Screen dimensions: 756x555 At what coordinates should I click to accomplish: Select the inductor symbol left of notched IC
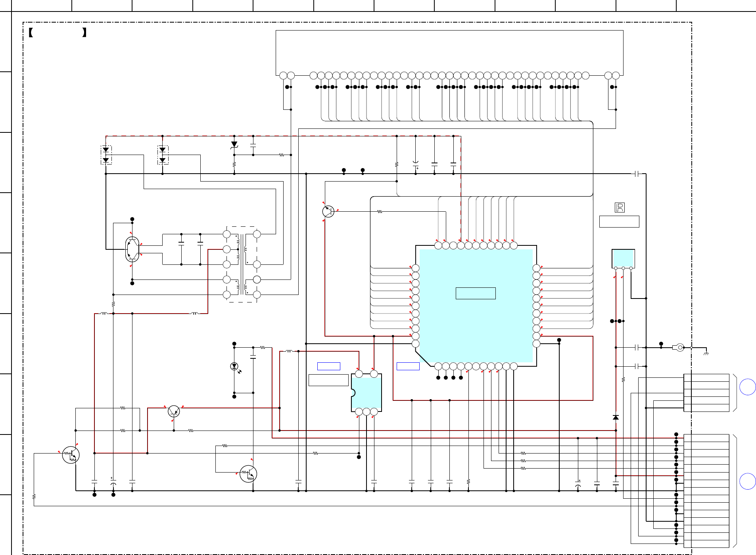[x=289, y=351]
